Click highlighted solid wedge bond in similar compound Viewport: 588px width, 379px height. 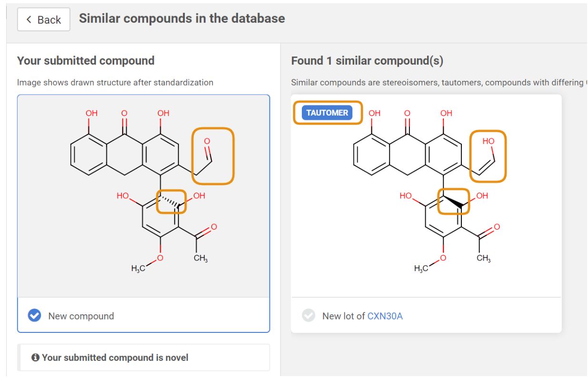[x=454, y=202]
